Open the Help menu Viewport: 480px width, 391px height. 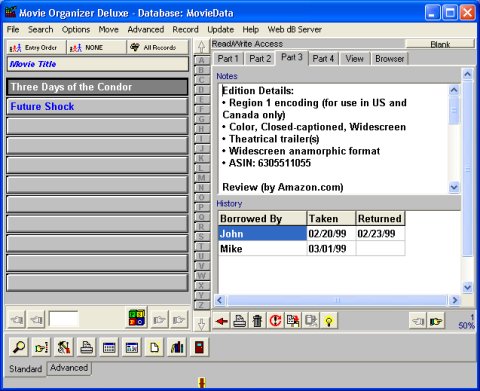[251, 29]
